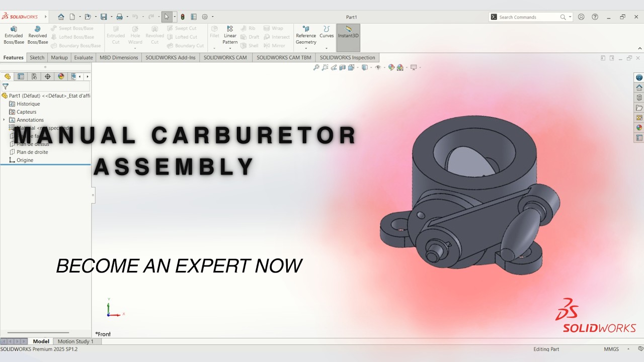This screenshot has width=644, height=362.
Task: Switch to the PropertyManager tab icon
Action: coord(21,76)
